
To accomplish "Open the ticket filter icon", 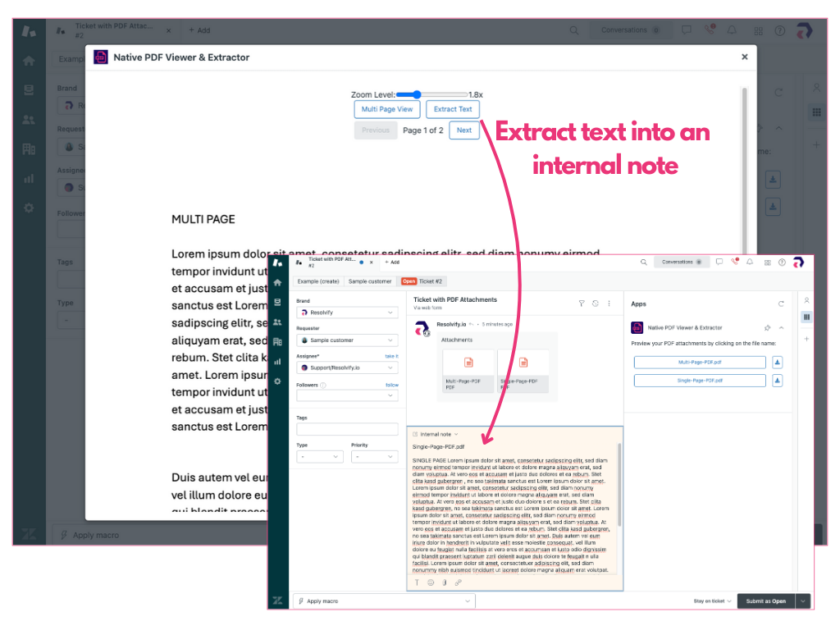I will pyautogui.click(x=582, y=304).
